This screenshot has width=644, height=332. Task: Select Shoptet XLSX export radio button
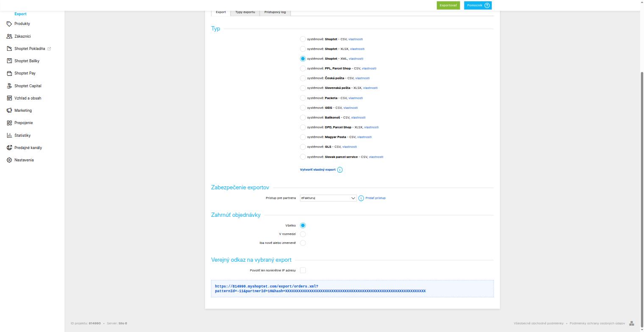[x=303, y=49]
